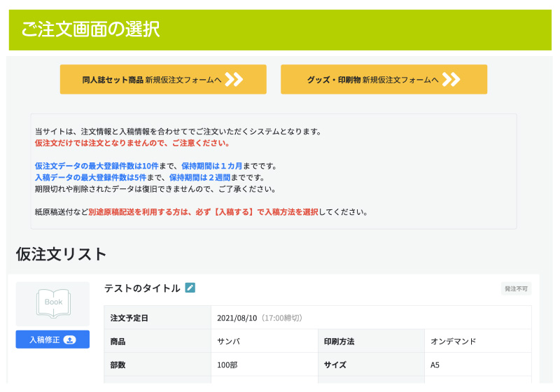The width and height of the screenshot is (560, 392).
Task: Open 同人誌セット商品 新規仮注文フォーム
Action: click(x=163, y=79)
